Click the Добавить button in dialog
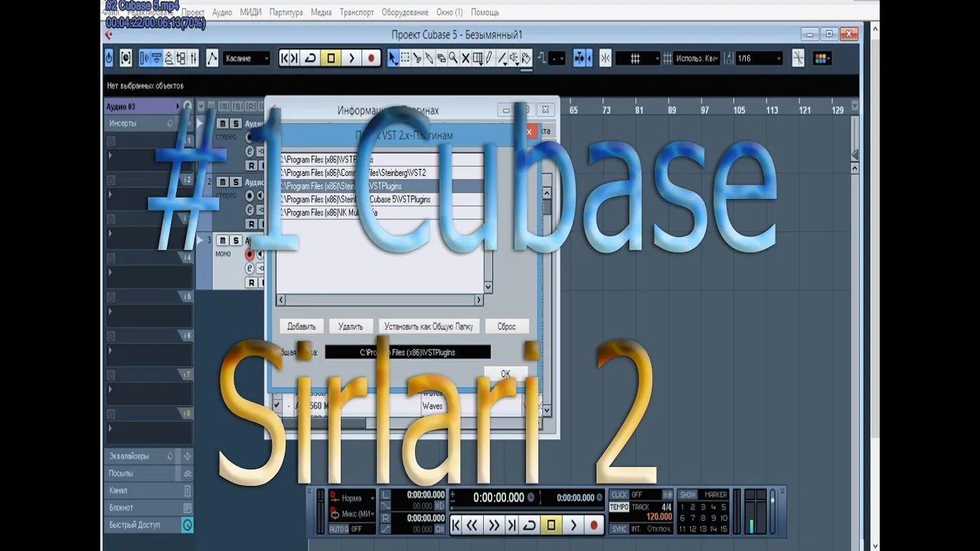Image resolution: width=980 pixels, height=551 pixels. click(x=302, y=326)
